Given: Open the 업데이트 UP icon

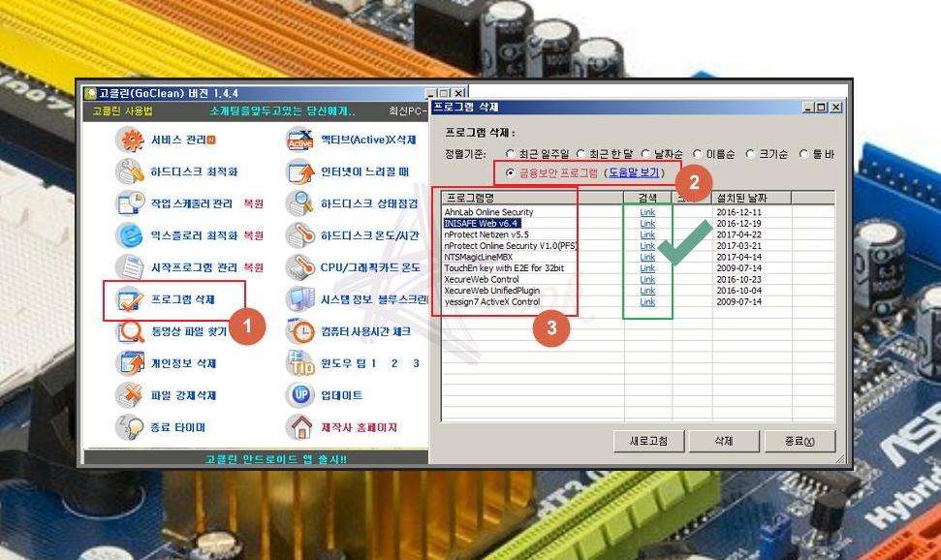Looking at the screenshot, I should coord(300,395).
